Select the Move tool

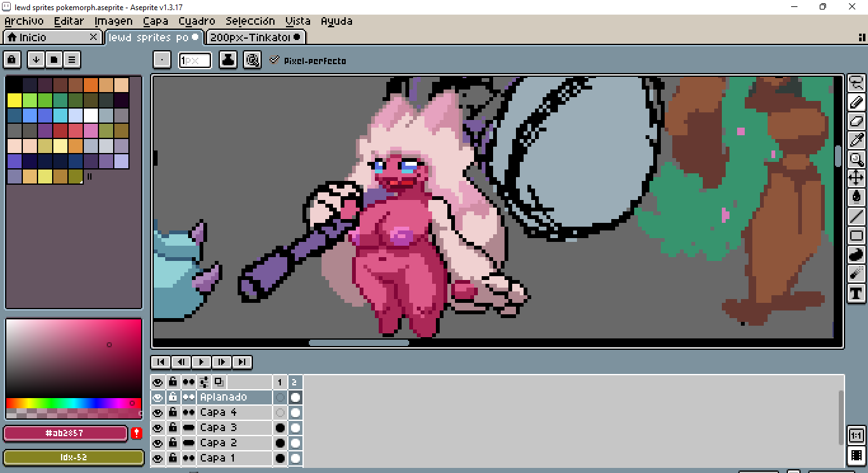point(857,178)
